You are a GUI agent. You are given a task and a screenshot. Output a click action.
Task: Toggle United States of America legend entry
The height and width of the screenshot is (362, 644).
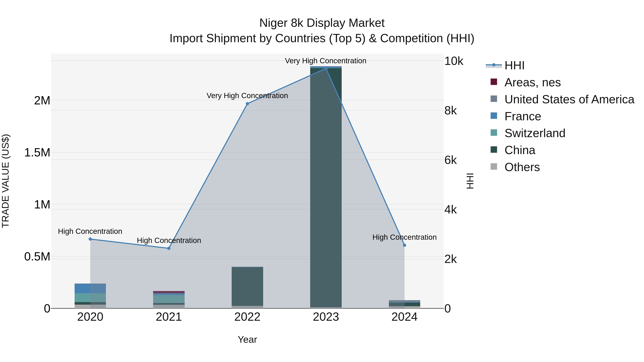[x=562, y=99]
